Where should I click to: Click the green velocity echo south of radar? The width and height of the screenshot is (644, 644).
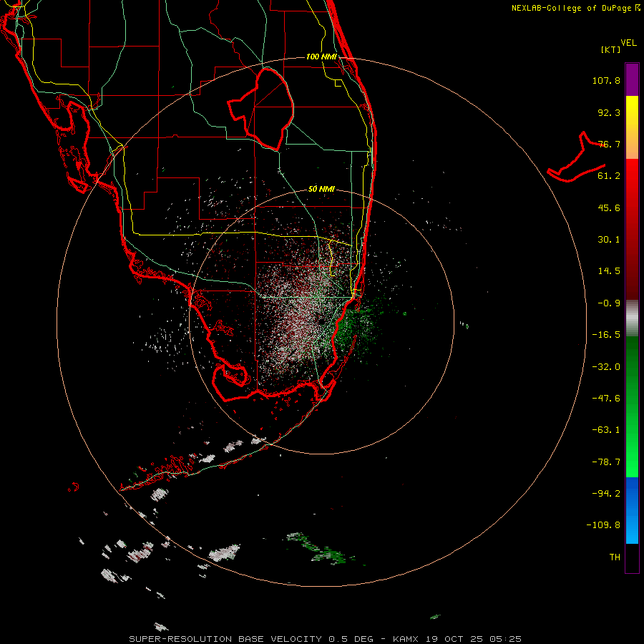[321, 550]
